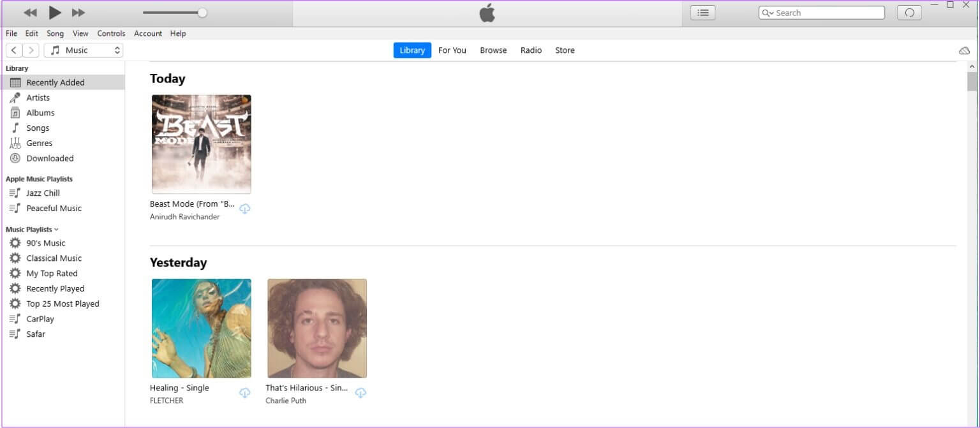The height and width of the screenshot is (428, 980).
Task: Open the Edit menu
Action: point(32,33)
